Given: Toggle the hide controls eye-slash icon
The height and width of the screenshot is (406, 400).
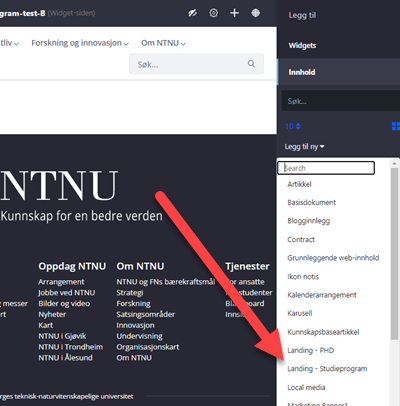Looking at the screenshot, I should (192, 13).
